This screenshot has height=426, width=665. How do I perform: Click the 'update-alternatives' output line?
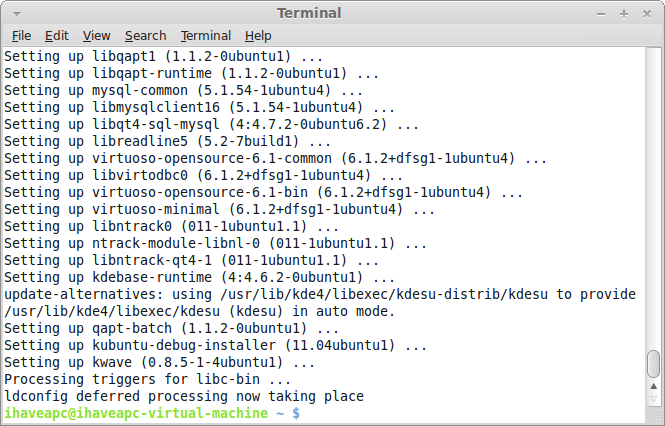[320, 303]
